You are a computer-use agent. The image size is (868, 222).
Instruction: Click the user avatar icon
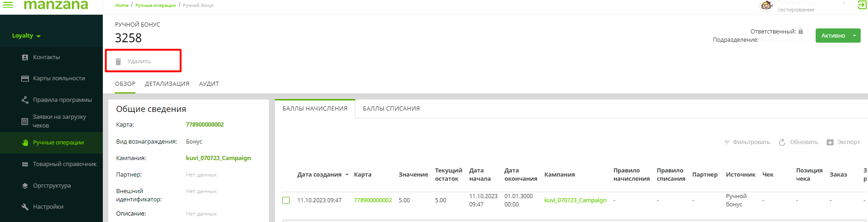(767, 6)
